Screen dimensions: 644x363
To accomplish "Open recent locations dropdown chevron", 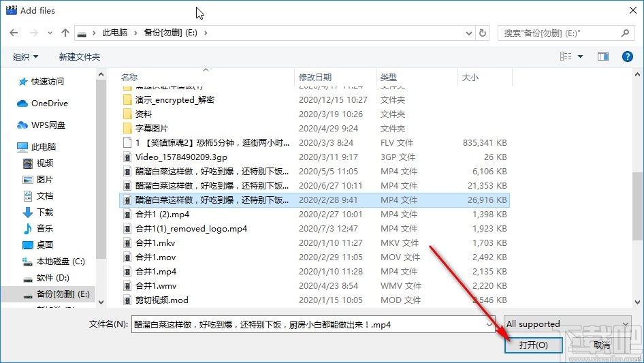I will (50, 33).
